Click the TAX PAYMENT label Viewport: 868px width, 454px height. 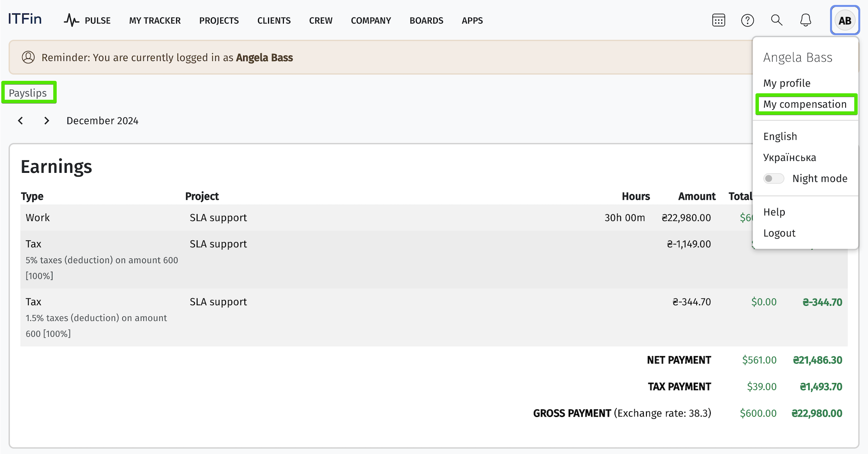pyautogui.click(x=679, y=387)
